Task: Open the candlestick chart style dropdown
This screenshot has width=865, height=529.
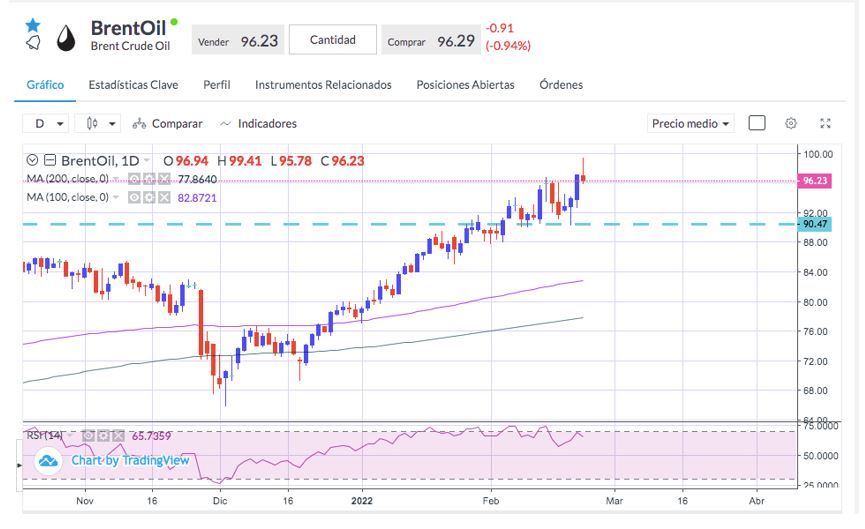Action: click(98, 124)
